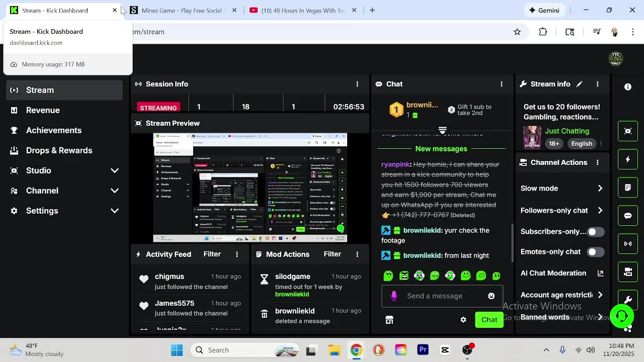The width and height of the screenshot is (644, 362).
Task: Open Channel Actions three-dot menu
Action: 597,162
